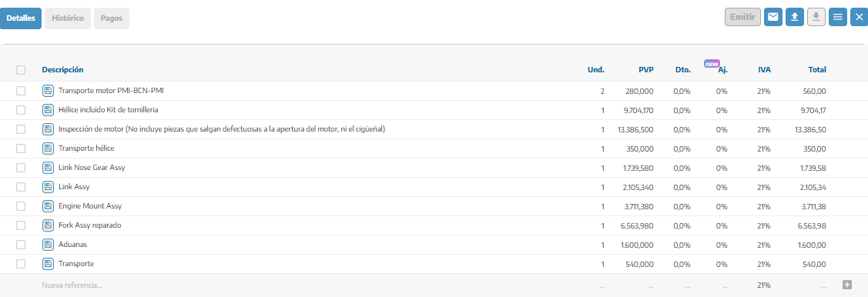Viewport: 868px width, 297px height.
Task: Click save icon beside Link Nose Gear Assy
Action: tap(49, 168)
